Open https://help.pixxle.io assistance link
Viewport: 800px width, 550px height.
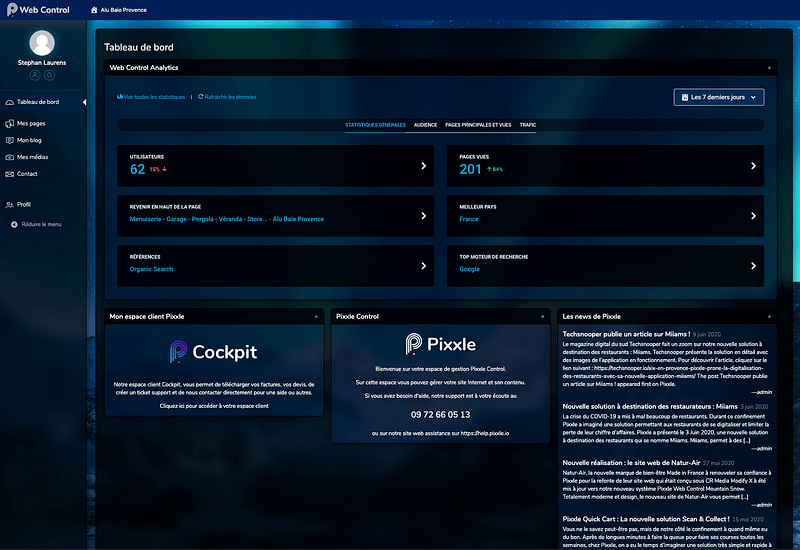click(485, 434)
